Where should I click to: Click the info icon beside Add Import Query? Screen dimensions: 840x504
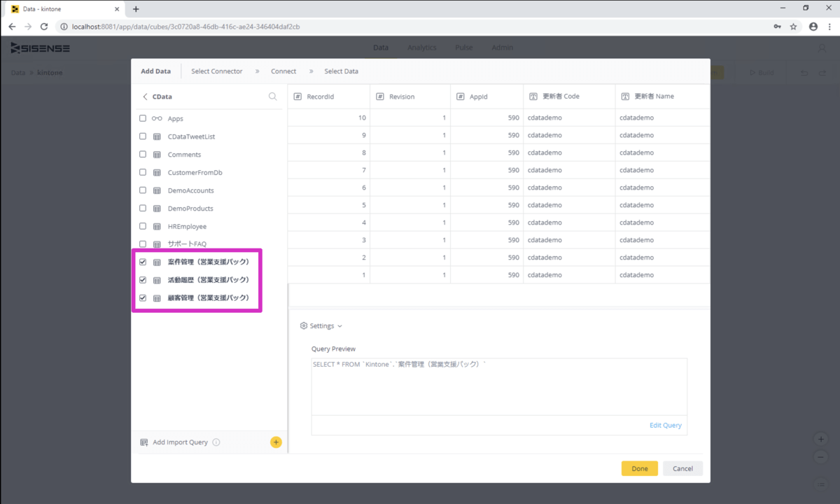[x=216, y=442]
